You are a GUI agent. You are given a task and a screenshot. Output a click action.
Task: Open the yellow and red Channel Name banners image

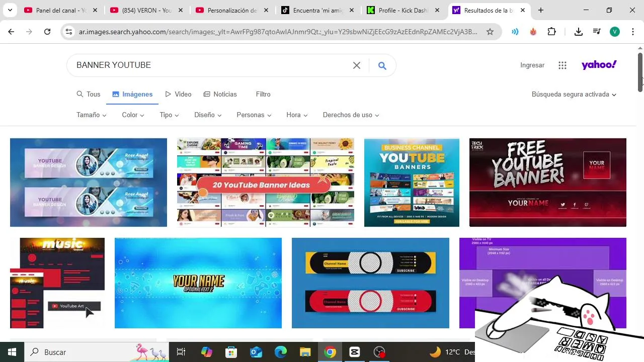[x=370, y=283]
